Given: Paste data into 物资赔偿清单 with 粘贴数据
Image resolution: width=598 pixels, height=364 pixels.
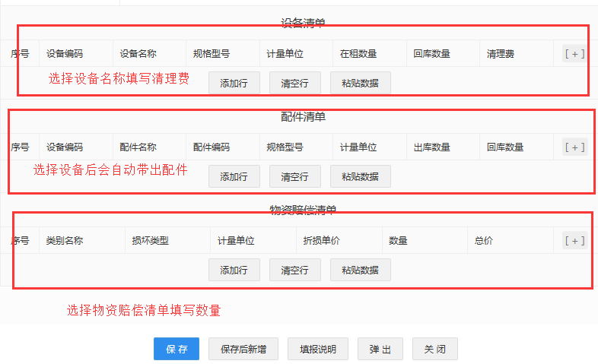Looking at the screenshot, I should (x=361, y=270).
